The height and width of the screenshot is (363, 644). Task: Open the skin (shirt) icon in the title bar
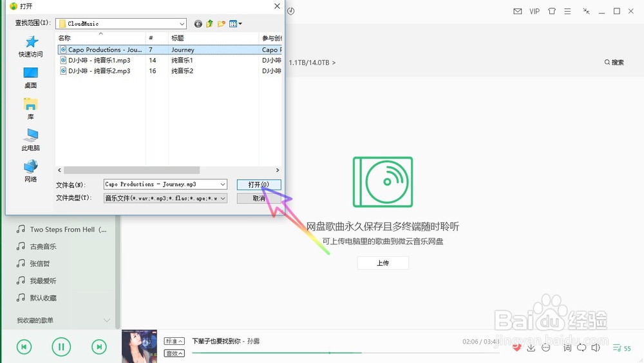(x=552, y=12)
